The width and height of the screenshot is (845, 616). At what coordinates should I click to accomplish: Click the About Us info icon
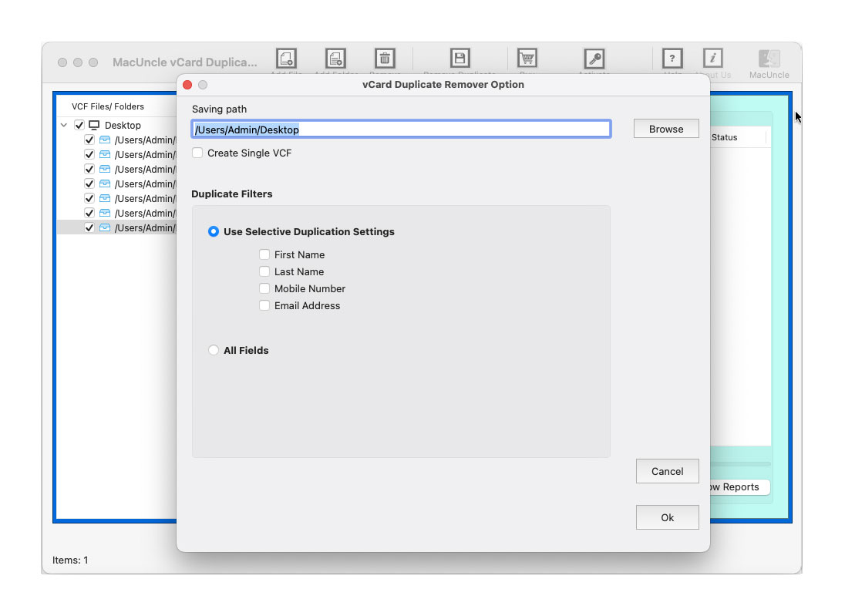click(x=712, y=58)
